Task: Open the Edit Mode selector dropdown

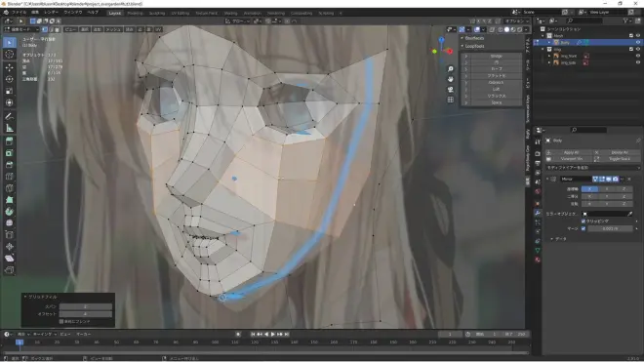Action: [x=21, y=29]
